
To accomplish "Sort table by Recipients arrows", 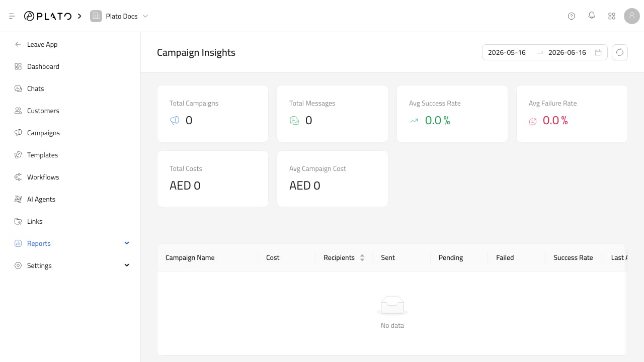I will pyautogui.click(x=362, y=257).
